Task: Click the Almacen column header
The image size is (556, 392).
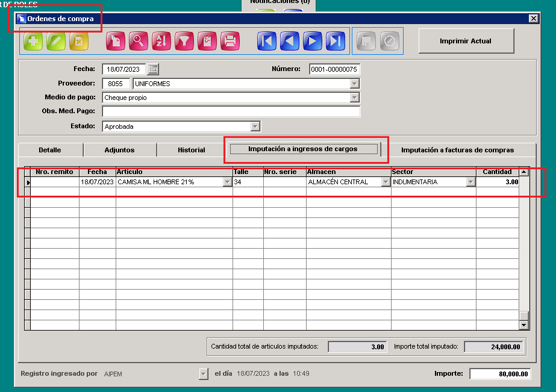Action: (x=349, y=172)
